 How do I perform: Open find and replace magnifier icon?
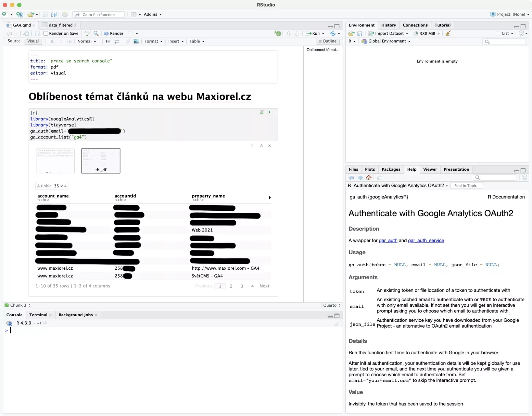tap(96, 34)
